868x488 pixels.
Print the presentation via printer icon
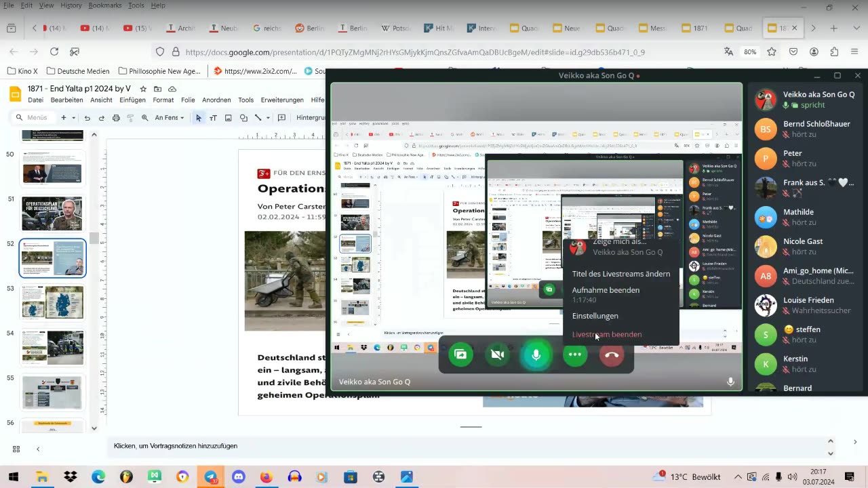point(116,118)
